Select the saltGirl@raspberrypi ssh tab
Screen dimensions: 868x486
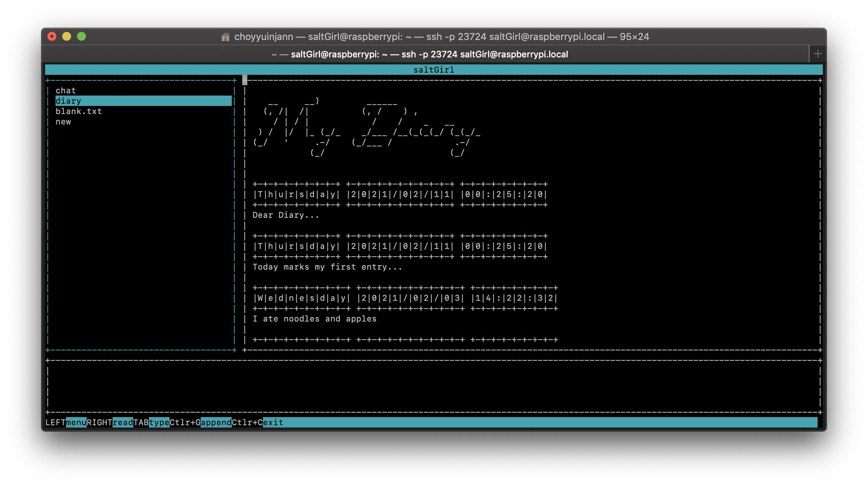pos(420,54)
